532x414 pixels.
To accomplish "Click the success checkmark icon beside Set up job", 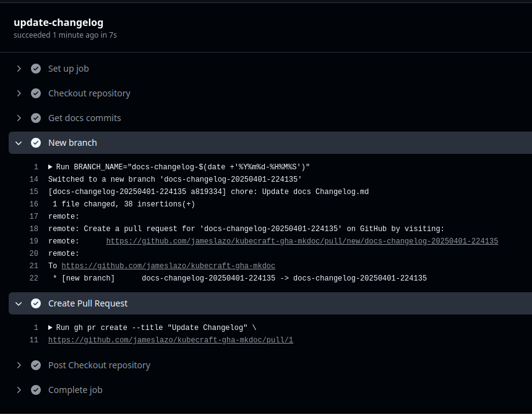I will (36, 69).
